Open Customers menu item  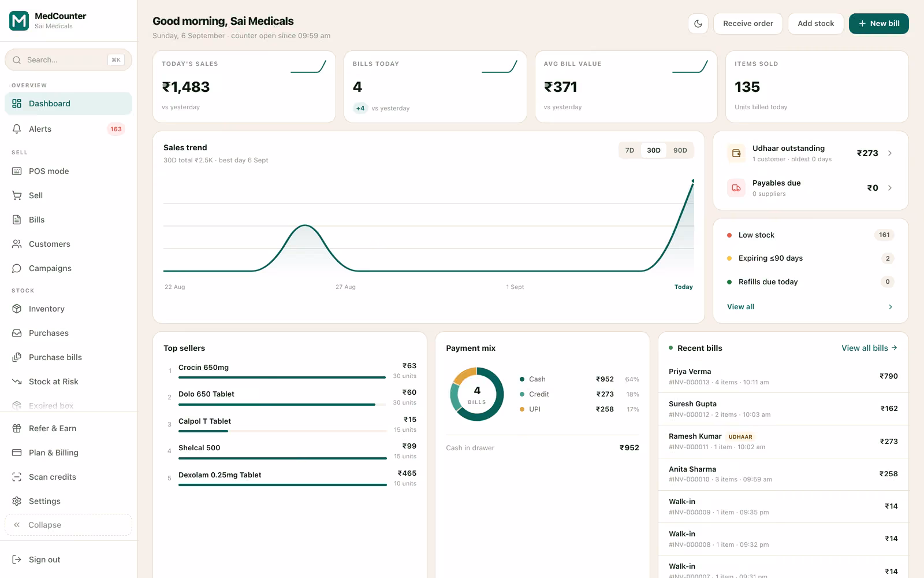pos(68,244)
